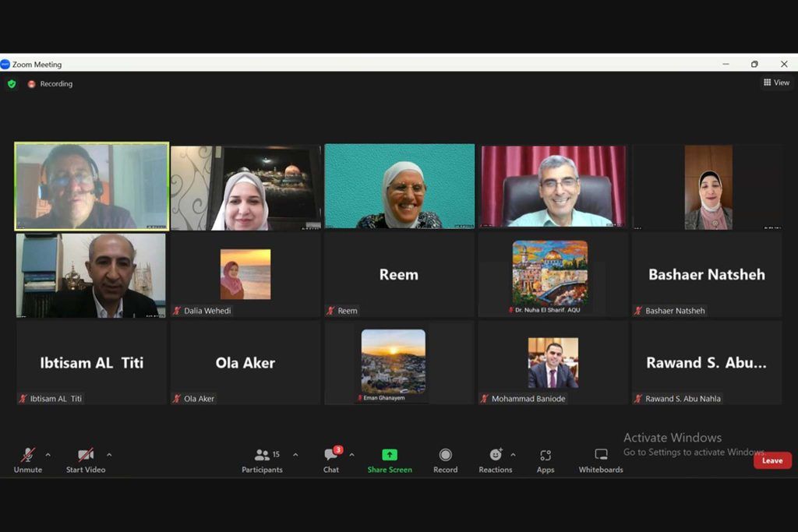The image size is (798, 532).
Task: Expand reactions options arrow
Action: point(513,455)
